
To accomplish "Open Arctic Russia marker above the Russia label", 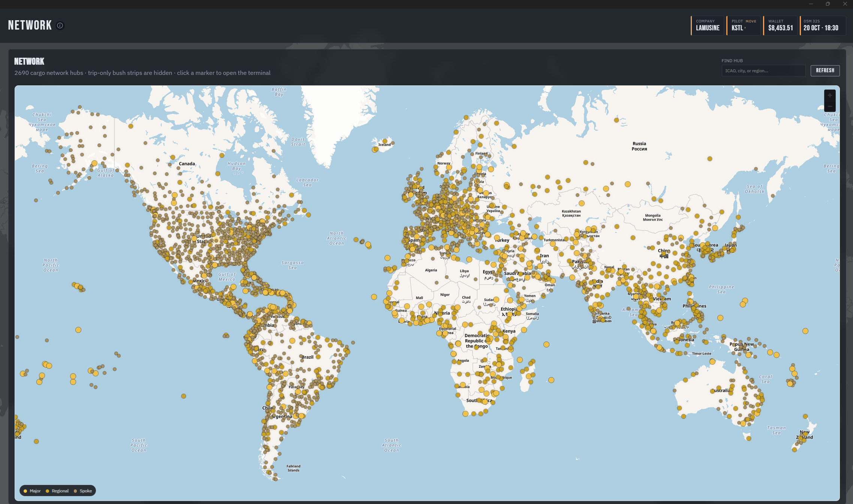I will (x=617, y=120).
